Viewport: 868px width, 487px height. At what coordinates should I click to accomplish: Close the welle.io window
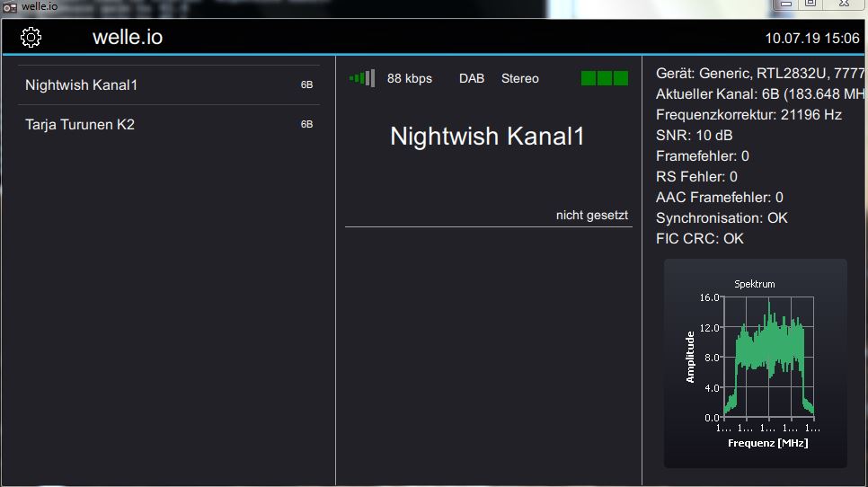point(846,5)
